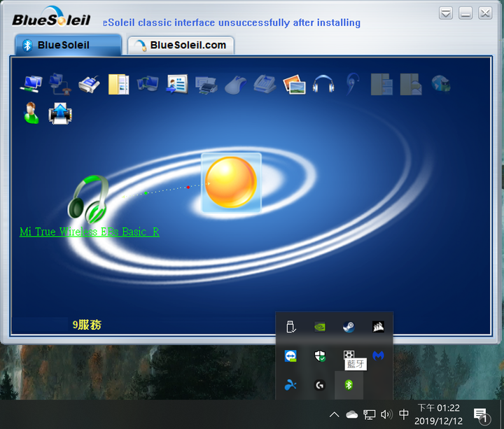Viewport: 504px width, 429px height.
Task: Open the Corsair sails tray icon
Action: click(378, 327)
